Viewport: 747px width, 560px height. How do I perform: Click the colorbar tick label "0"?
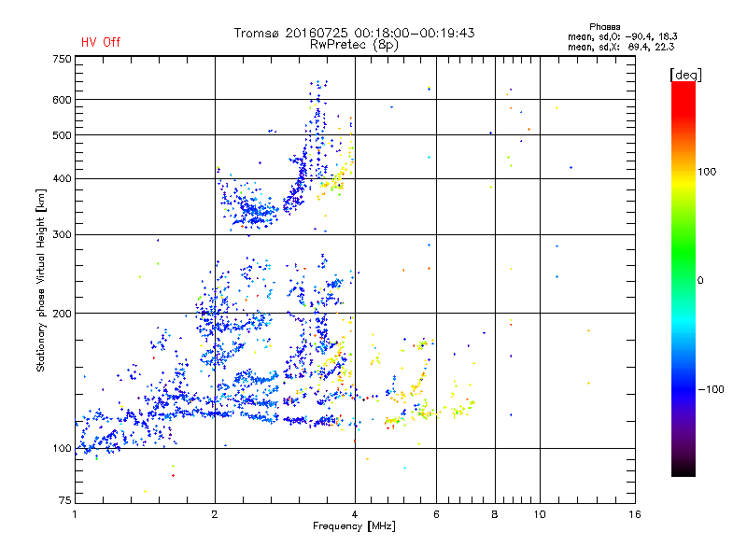700,281
